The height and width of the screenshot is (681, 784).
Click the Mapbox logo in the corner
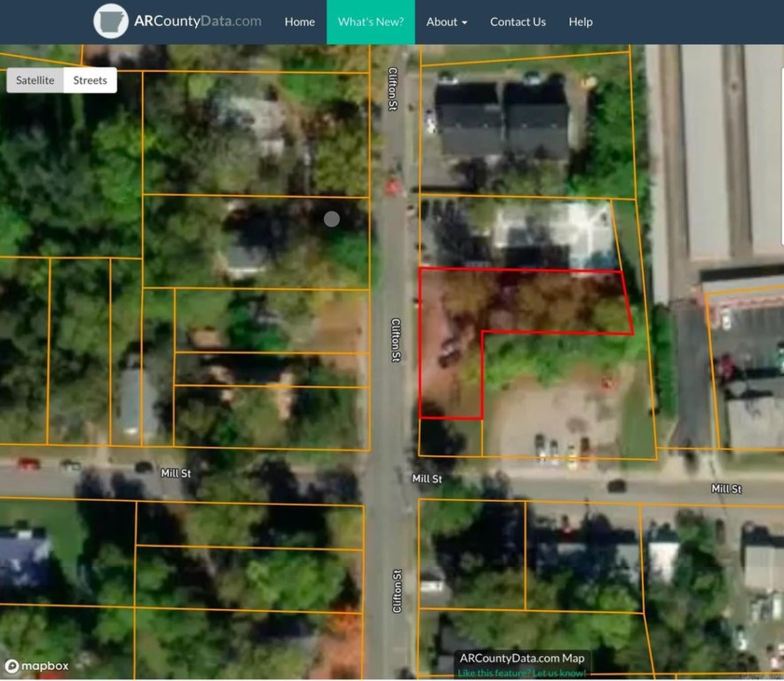point(35,666)
